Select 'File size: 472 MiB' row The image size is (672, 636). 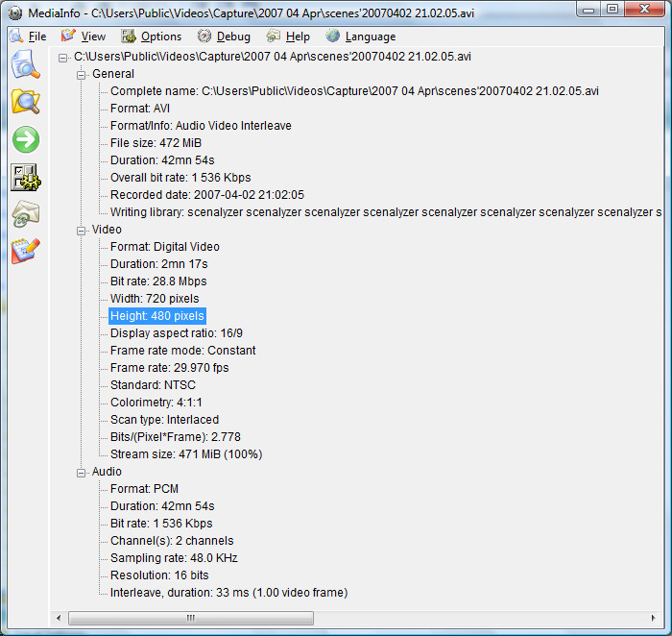tap(156, 143)
